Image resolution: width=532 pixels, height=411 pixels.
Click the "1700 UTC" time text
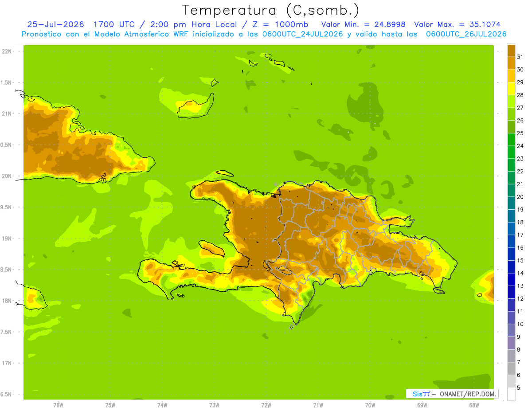[114, 24]
